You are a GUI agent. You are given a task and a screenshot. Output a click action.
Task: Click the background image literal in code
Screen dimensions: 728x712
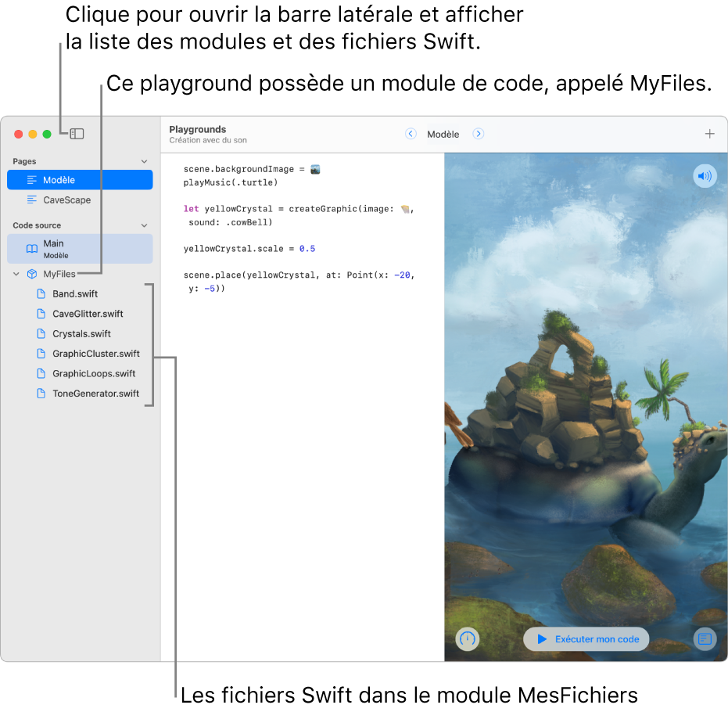point(315,169)
